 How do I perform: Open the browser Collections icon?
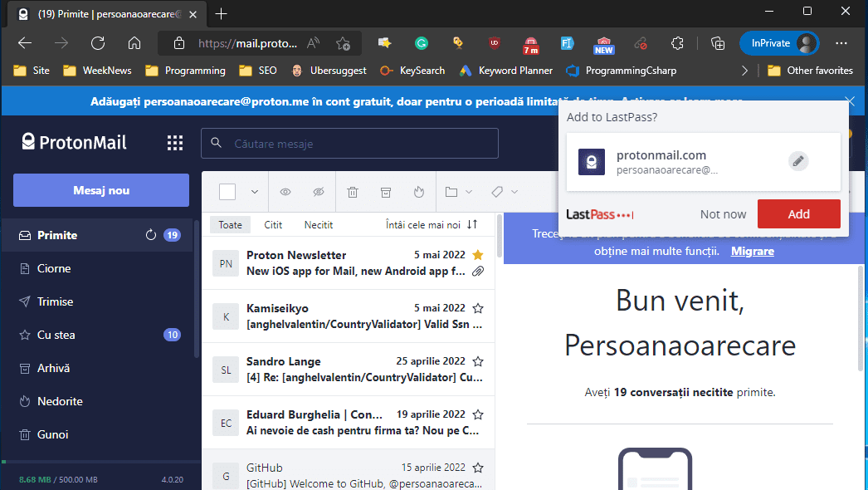point(718,43)
